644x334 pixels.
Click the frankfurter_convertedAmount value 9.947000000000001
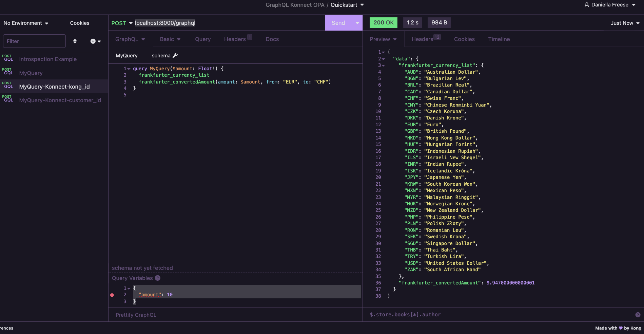(510, 283)
